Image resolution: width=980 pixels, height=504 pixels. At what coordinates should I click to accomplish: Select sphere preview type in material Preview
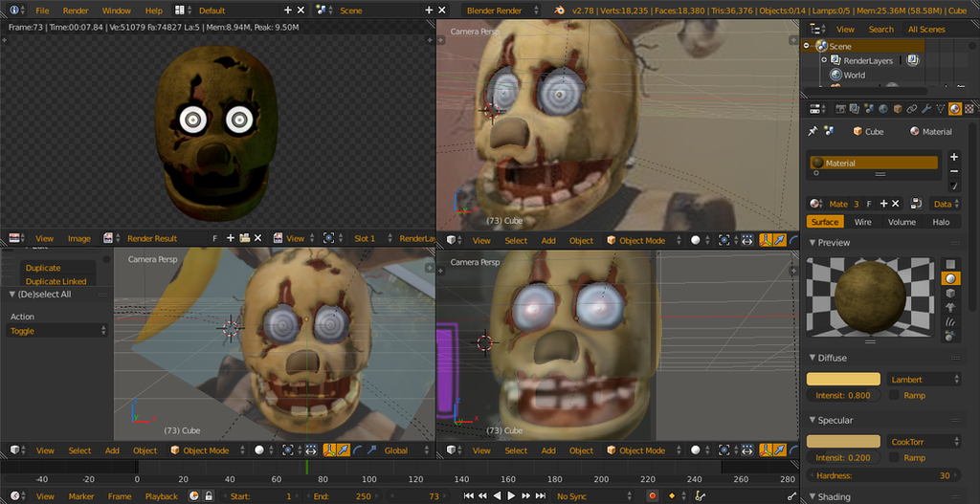pos(950,278)
